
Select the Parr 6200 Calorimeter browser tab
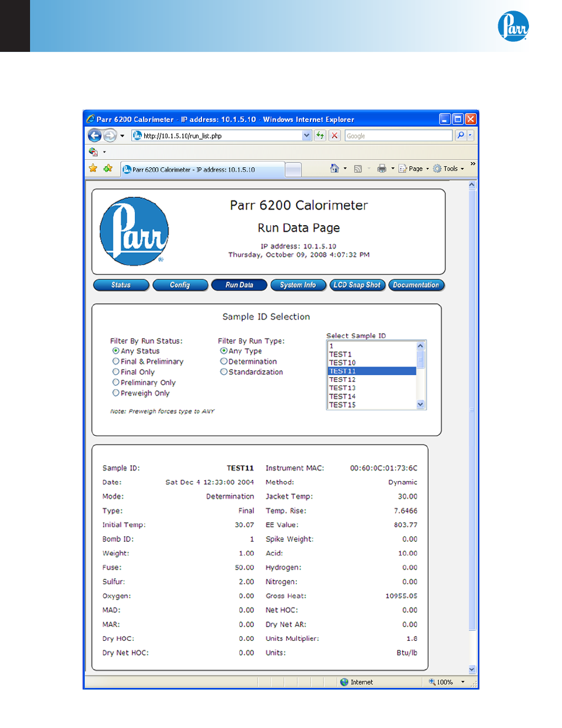pos(203,169)
